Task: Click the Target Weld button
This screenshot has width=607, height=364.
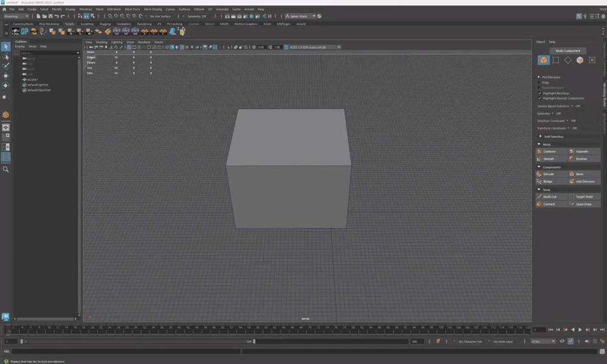Action: click(584, 197)
